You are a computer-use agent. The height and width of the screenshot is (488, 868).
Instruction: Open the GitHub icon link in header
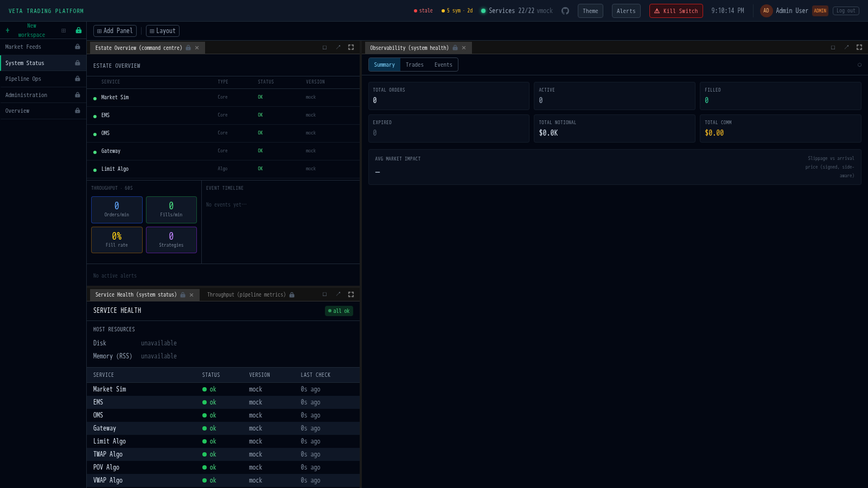point(565,11)
